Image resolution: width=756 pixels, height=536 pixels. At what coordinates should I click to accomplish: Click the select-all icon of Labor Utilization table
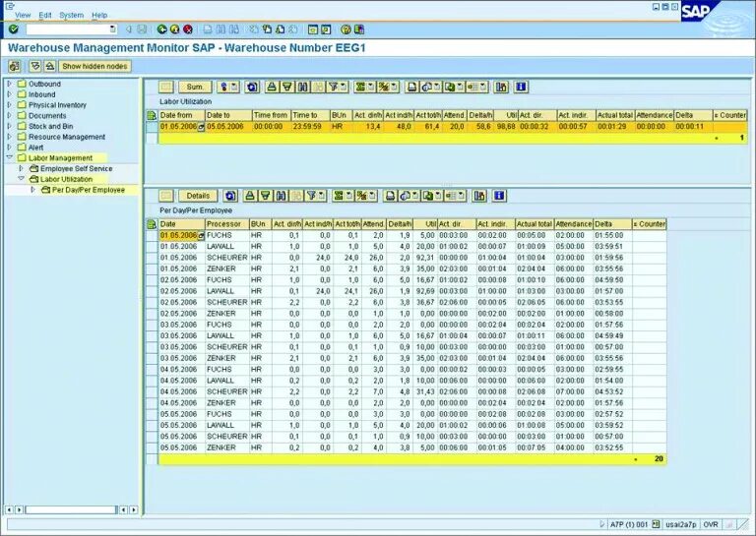pos(152,115)
